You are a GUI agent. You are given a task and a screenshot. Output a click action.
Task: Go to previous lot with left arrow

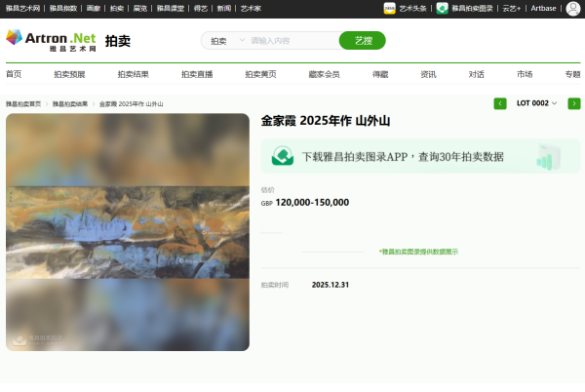[x=500, y=103]
